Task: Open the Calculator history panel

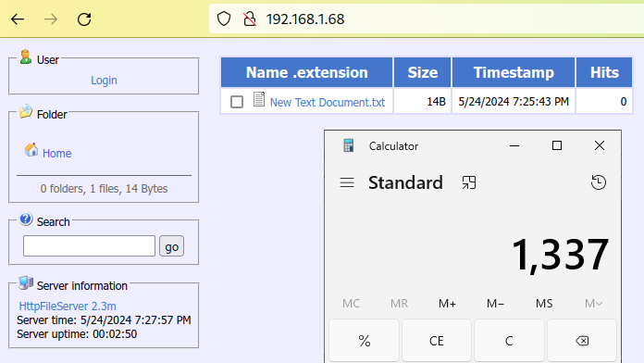Action: tap(599, 182)
